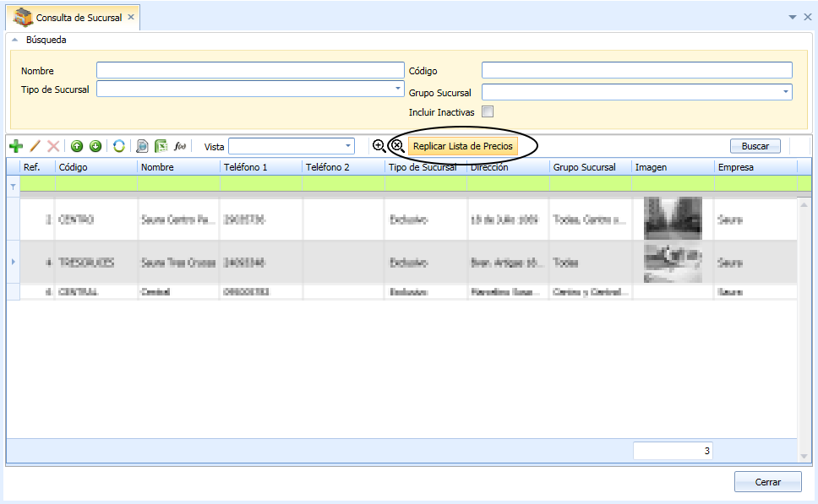Click the f(x) formula icon
Screen dimensions: 818x504
point(180,146)
